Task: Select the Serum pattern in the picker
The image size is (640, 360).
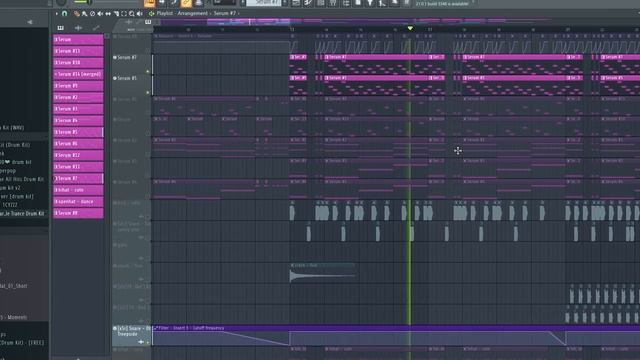Action: 78,40
